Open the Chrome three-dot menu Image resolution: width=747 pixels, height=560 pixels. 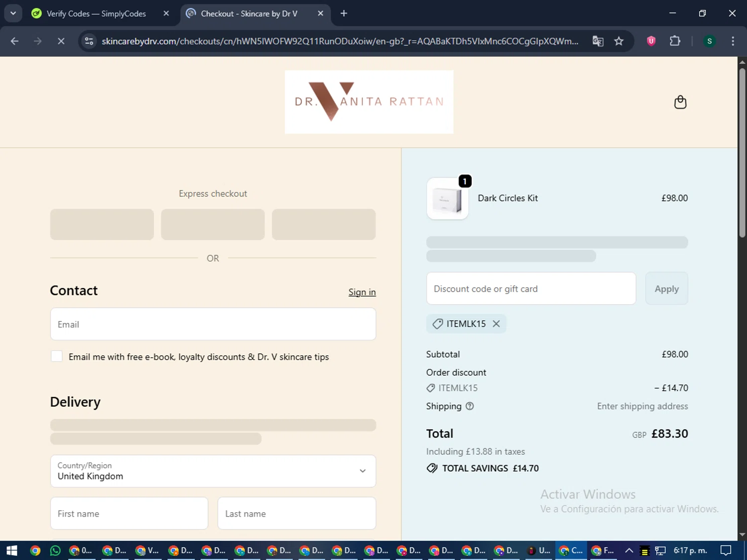point(733,41)
